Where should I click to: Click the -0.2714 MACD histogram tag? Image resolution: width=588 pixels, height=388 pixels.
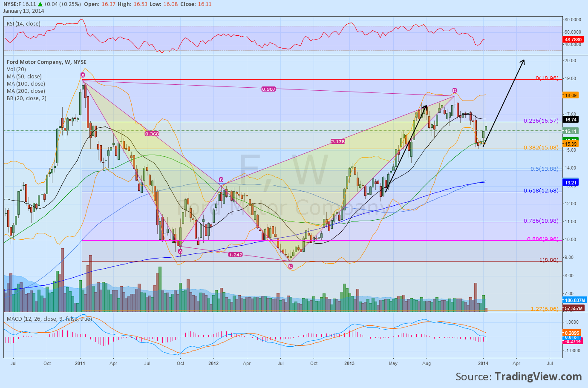tap(572, 341)
